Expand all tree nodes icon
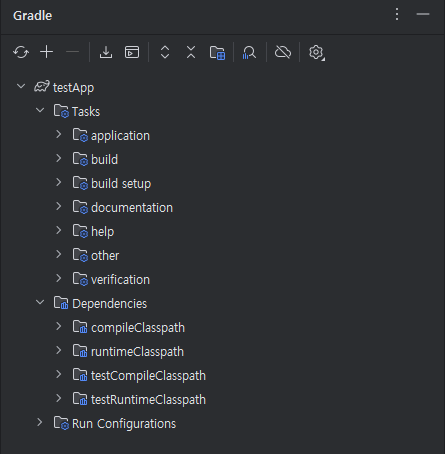Viewport: 445px width, 454px height. (x=165, y=52)
